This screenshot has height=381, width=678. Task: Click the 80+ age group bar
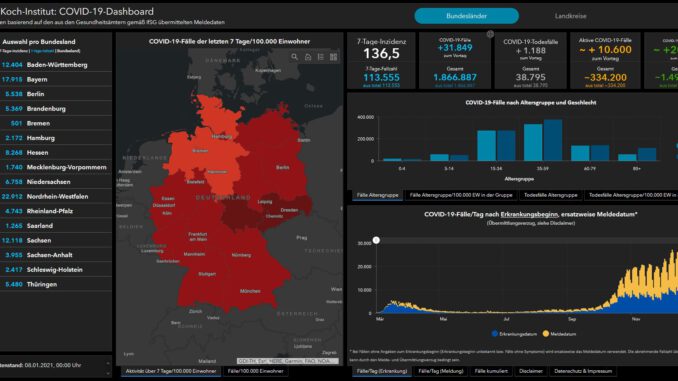click(647, 154)
